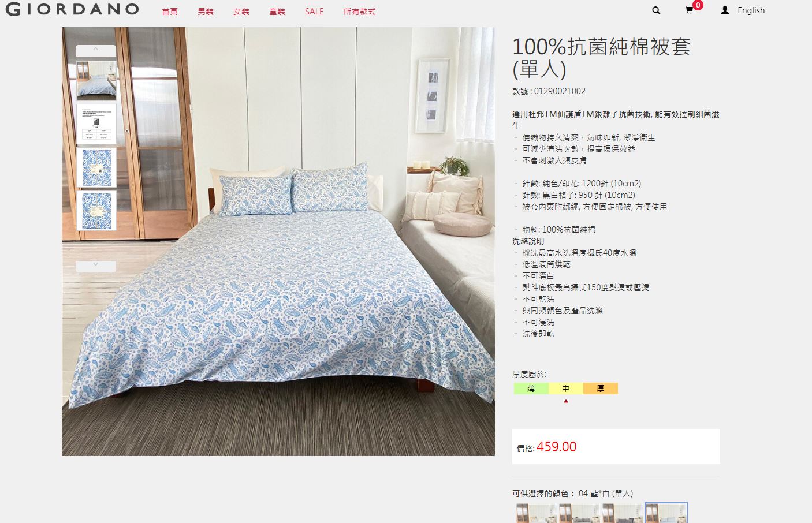The width and height of the screenshot is (812, 523).
Task: Open the 所有款式 menu
Action: [359, 12]
